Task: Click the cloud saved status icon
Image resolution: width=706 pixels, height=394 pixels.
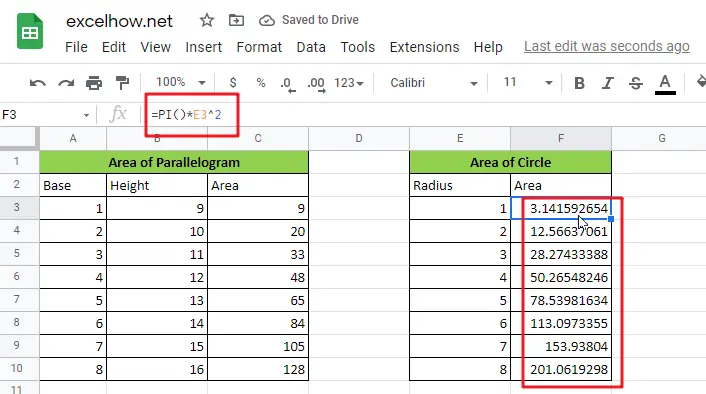Action: (x=267, y=20)
